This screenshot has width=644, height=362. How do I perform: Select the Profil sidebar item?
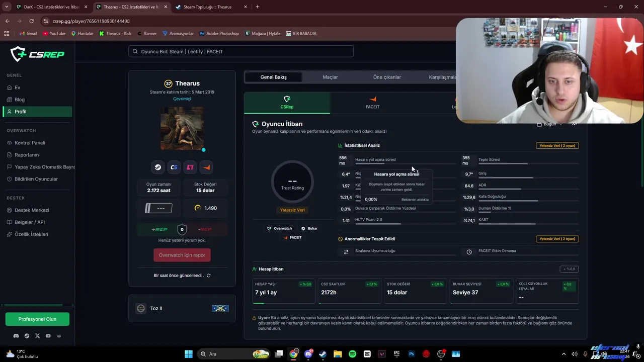click(x=37, y=112)
